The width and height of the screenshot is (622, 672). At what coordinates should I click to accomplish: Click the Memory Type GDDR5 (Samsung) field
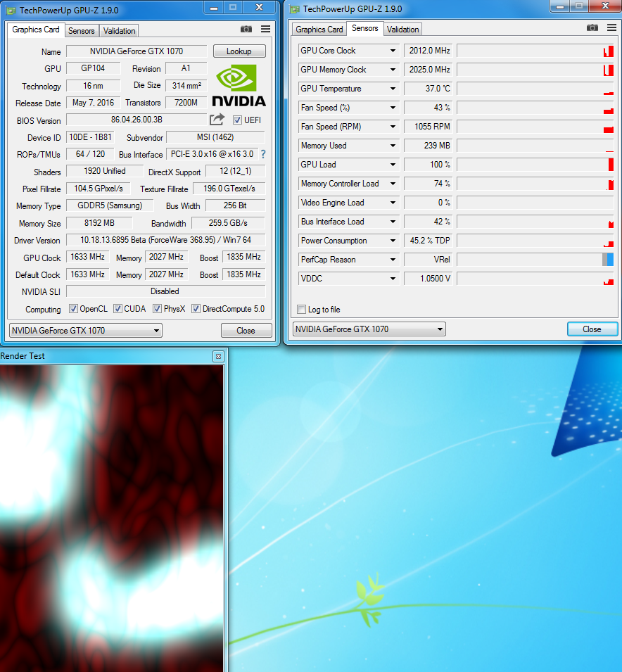click(x=110, y=205)
